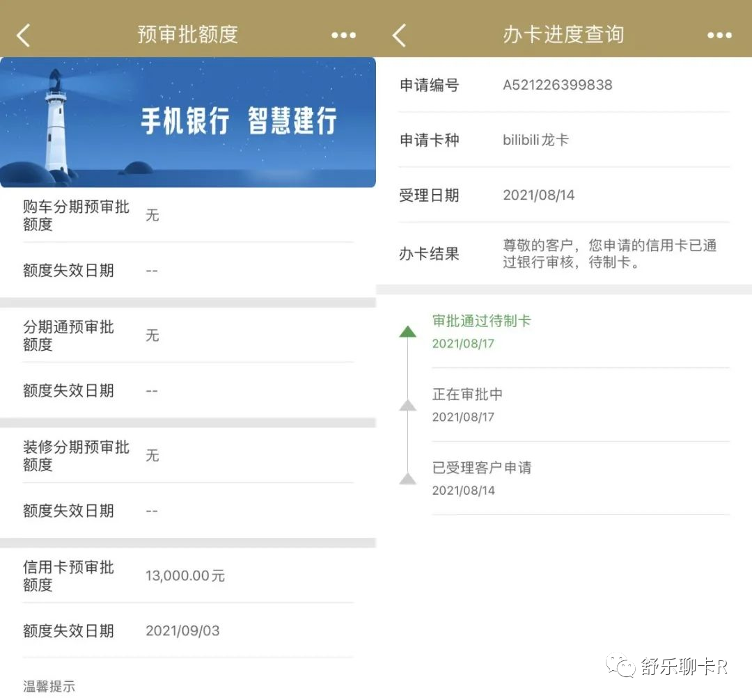Screen dimensions: 752x700
Task: Tap 分期通预审批额度 label
Action: 68,335
